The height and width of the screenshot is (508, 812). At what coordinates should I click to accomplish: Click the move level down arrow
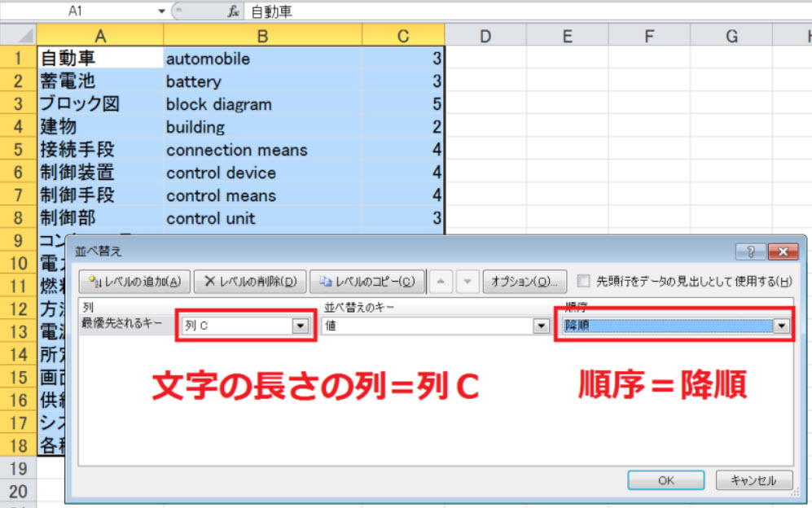[x=467, y=281]
